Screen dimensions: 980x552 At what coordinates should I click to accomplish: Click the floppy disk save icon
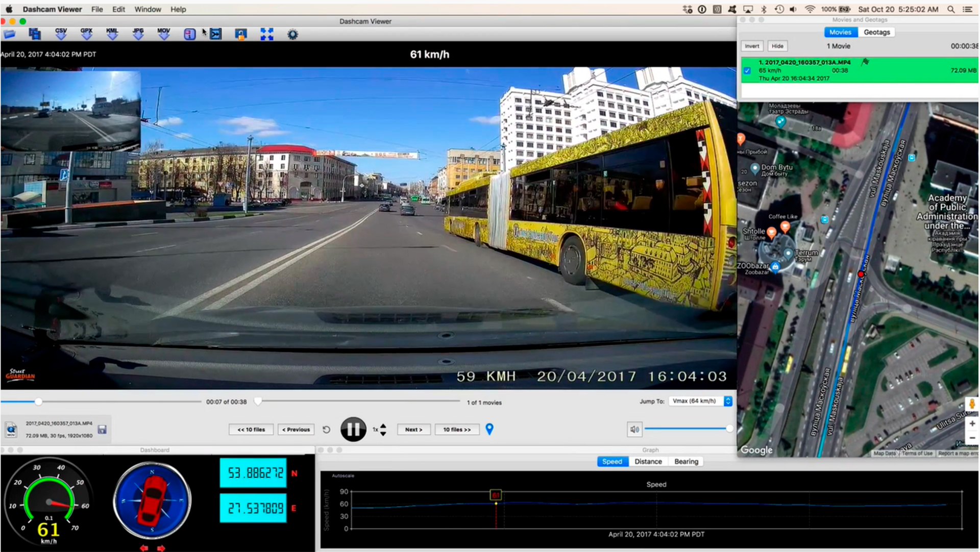click(x=102, y=430)
